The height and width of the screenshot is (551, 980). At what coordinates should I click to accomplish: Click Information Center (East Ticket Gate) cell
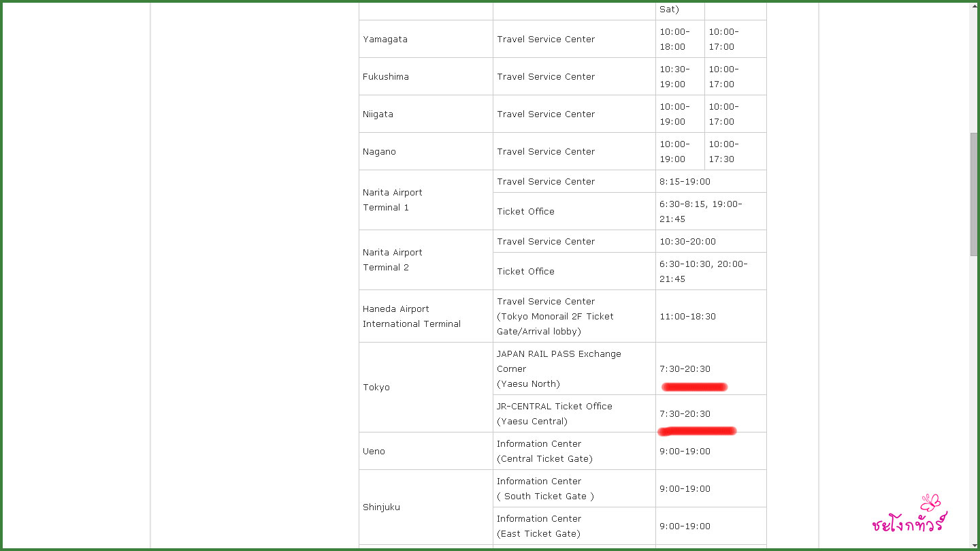tap(574, 526)
